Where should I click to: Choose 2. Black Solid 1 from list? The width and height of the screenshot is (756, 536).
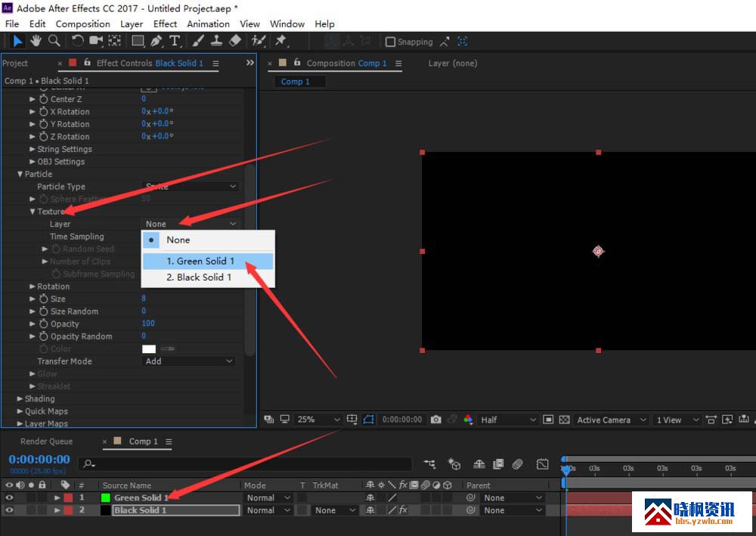point(208,277)
